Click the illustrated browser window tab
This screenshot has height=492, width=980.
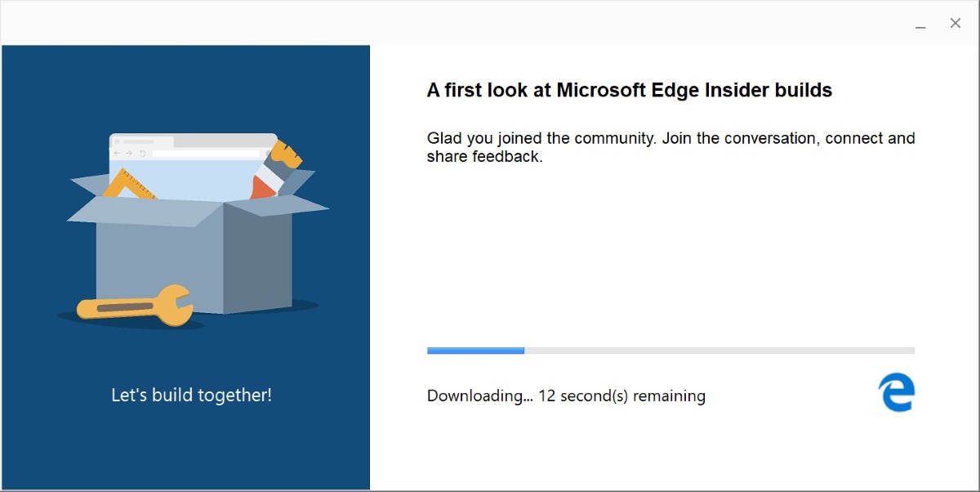(144, 141)
